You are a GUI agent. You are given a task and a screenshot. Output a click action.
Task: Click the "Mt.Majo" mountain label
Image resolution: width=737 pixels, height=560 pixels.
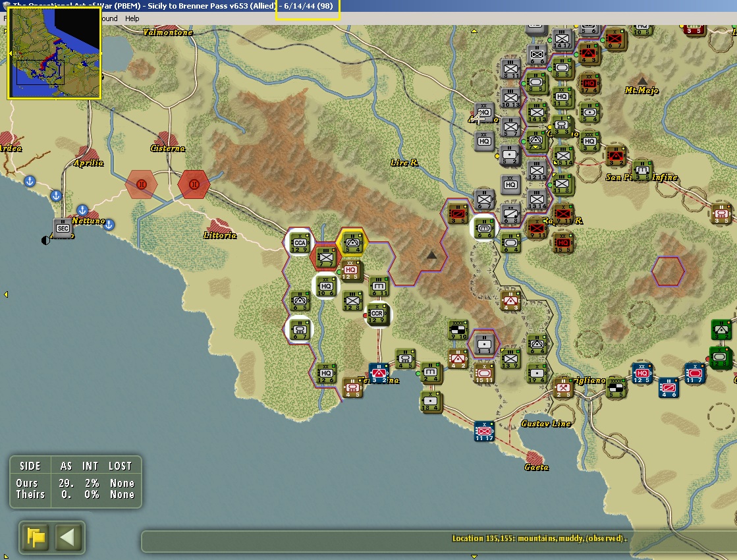click(641, 90)
